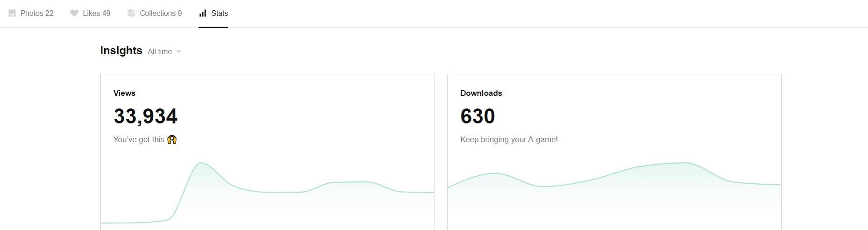The width and height of the screenshot is (868, 230).
Task: Click the Views card title
Action: point(124,93)
